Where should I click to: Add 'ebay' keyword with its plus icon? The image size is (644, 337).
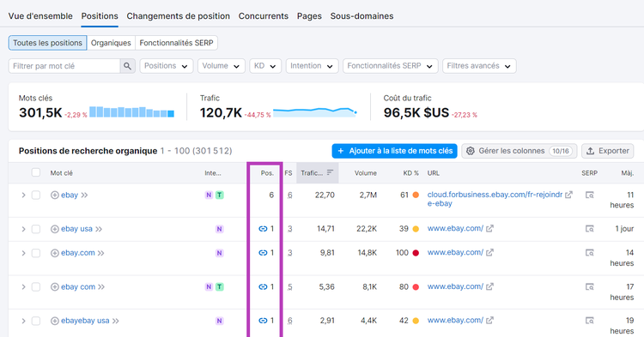[x=55, y=196]
